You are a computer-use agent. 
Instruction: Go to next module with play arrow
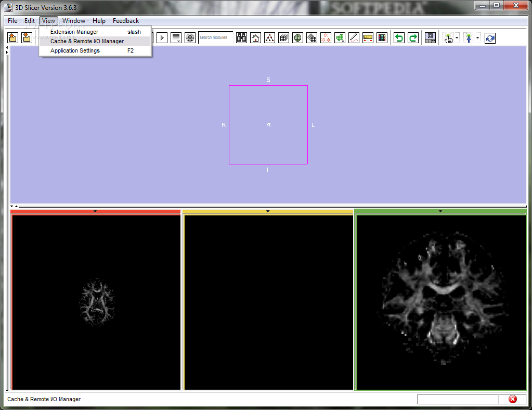(162, 37)
